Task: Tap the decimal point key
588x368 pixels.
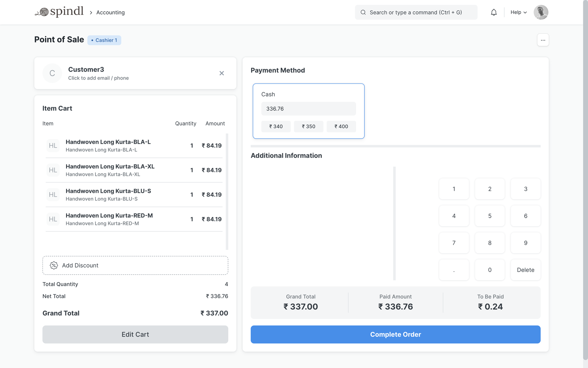Action: (454, 270)
